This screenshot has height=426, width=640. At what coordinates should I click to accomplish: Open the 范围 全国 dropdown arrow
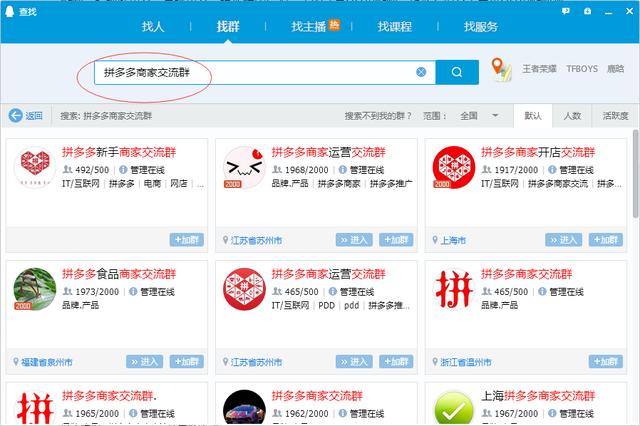click(x=495, y=115)
